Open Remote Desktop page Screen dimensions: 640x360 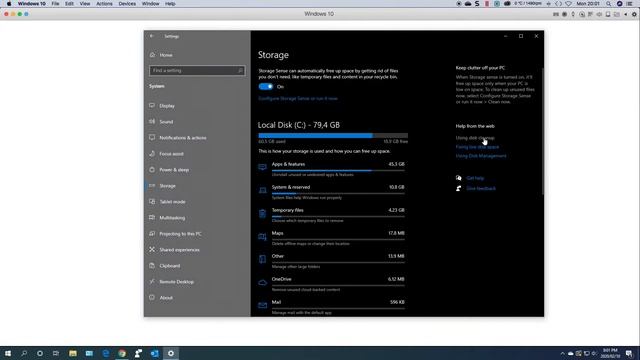tap(176, 282)
